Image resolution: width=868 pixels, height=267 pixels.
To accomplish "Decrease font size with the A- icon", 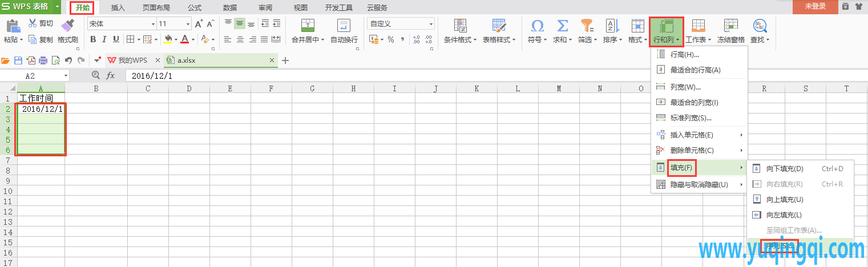I will tap(211, 23).
